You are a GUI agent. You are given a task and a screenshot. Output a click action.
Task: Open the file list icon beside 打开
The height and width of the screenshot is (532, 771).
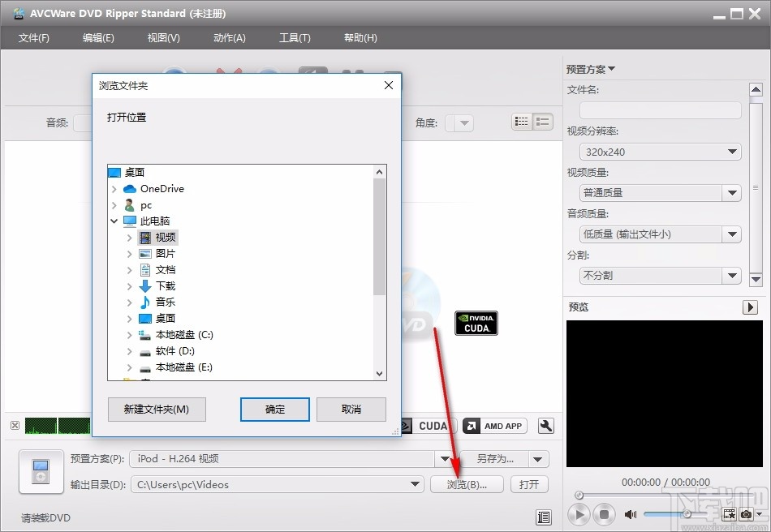[x=543, y=517]
